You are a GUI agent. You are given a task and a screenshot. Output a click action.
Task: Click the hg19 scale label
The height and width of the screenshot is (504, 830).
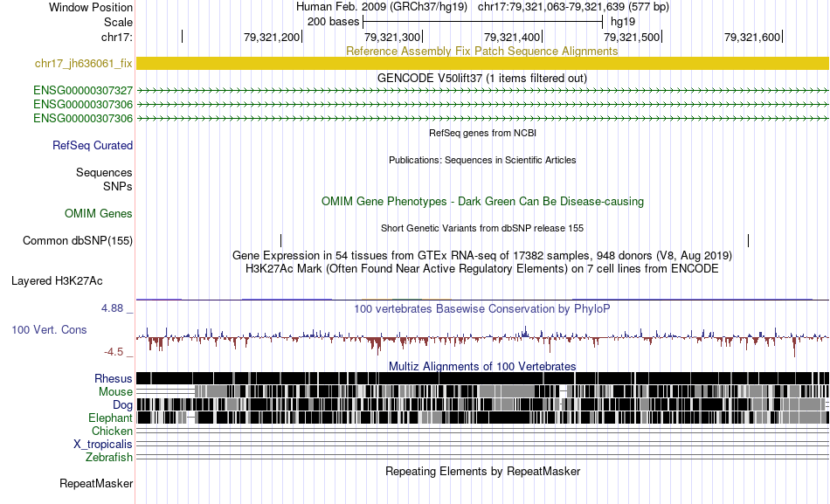coord(622,22)
